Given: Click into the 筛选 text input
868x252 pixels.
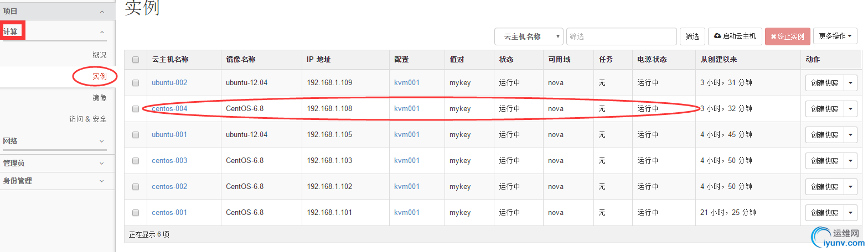Looking at the screenshot, I should pyautogui.click(x=622, y=36).
